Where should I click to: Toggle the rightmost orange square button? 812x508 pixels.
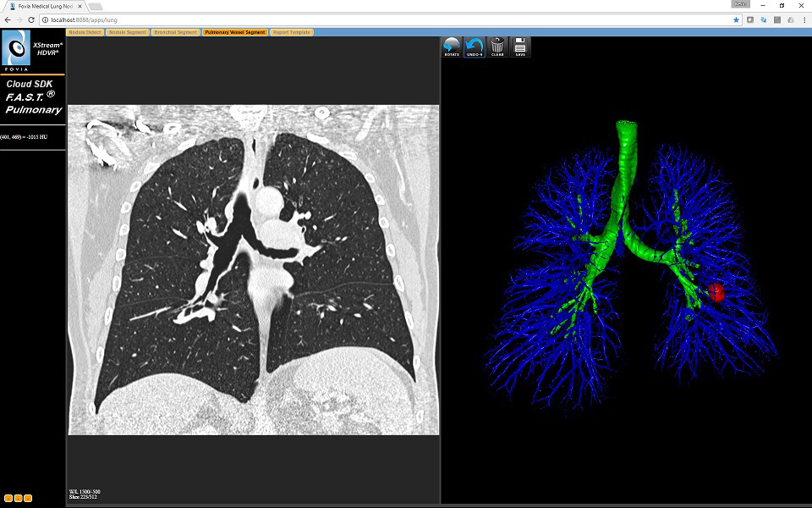point(28,498)
